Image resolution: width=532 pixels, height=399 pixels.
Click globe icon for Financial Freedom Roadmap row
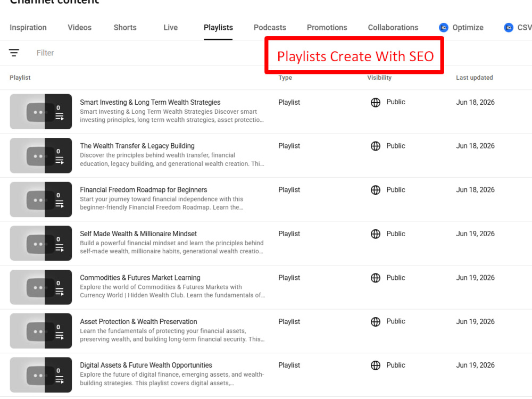tap(375, 190)
